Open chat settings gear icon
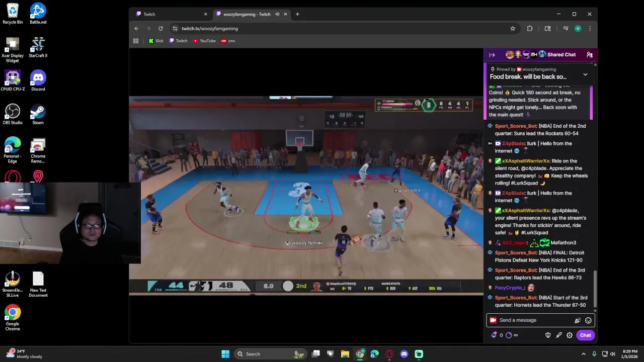Image resolution: width=644 pixels, height=362 pixels. click(x=570, y=335)
